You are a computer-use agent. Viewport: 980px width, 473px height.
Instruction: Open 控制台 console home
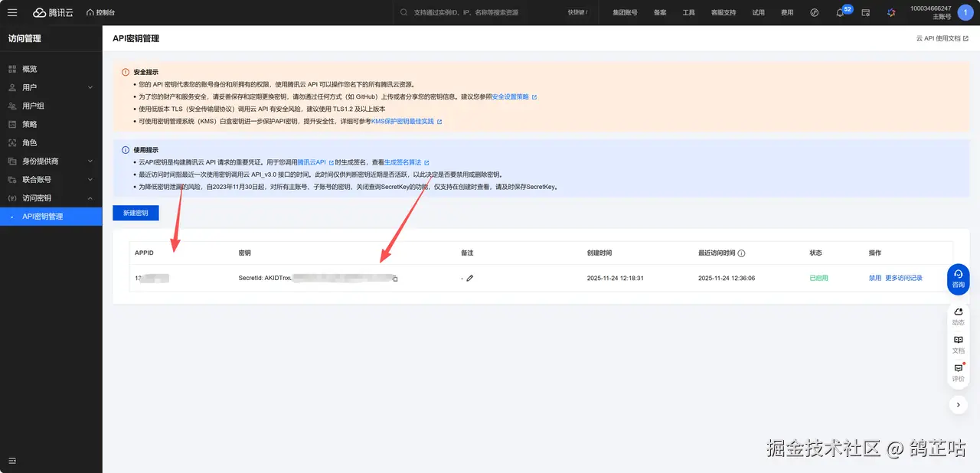tap(101, 12)
